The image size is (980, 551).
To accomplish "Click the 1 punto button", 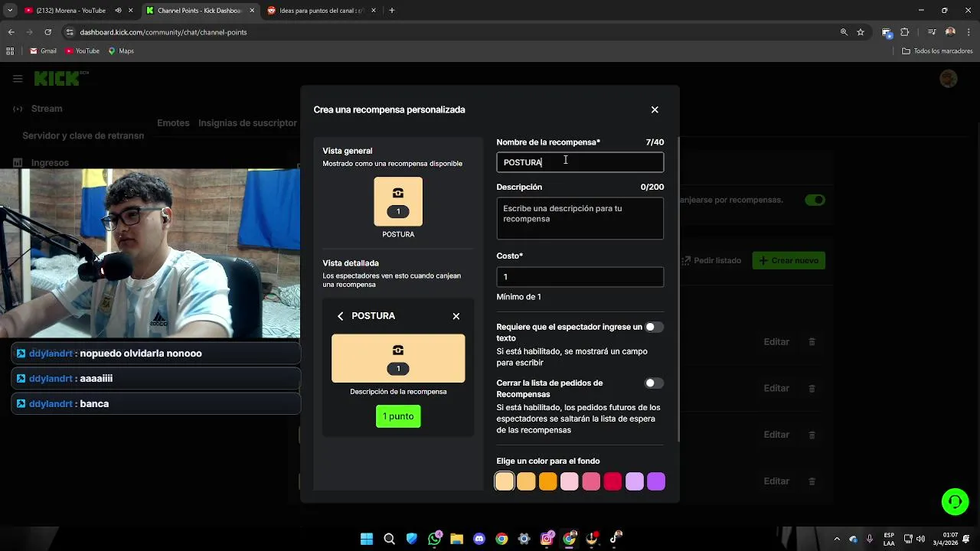I will click(398, 416).
